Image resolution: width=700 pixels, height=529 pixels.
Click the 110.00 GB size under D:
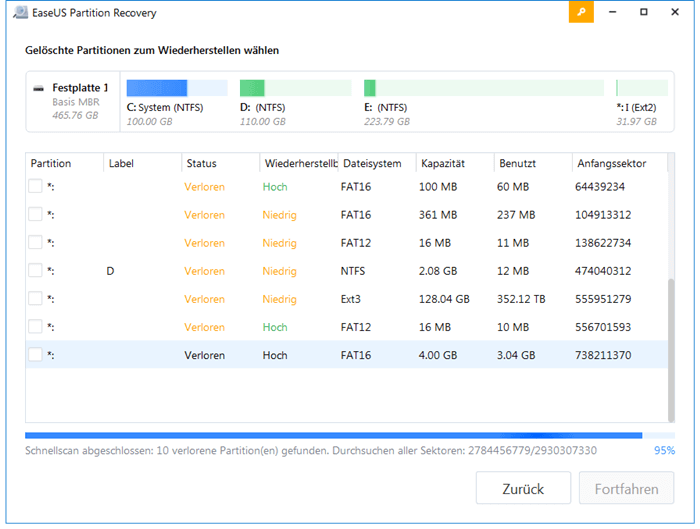point(262,121)
